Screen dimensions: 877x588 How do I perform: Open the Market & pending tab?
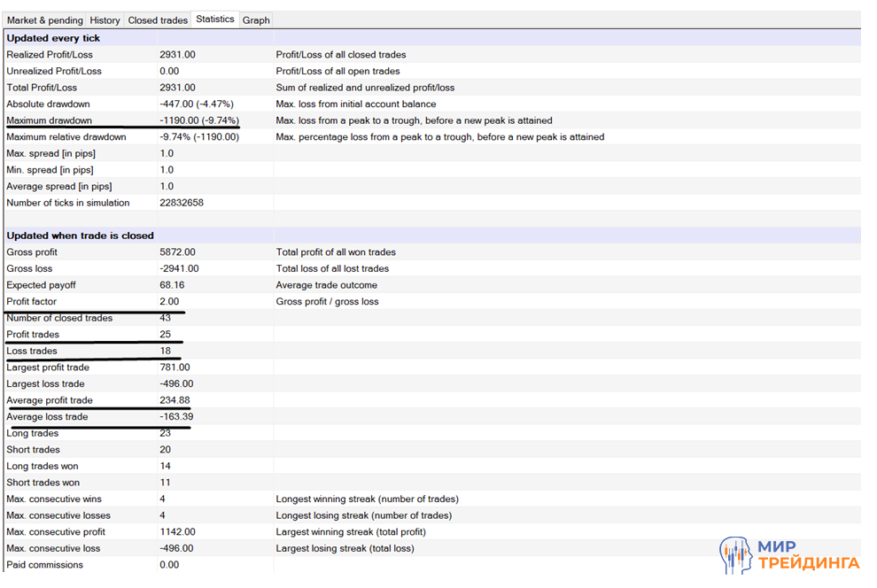pos(45,20)
